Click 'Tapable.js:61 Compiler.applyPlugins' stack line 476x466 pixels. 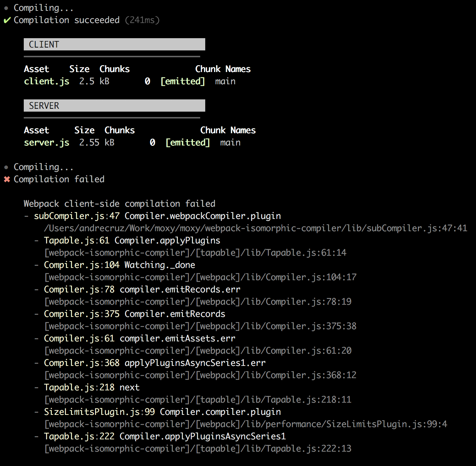point(132,241)
